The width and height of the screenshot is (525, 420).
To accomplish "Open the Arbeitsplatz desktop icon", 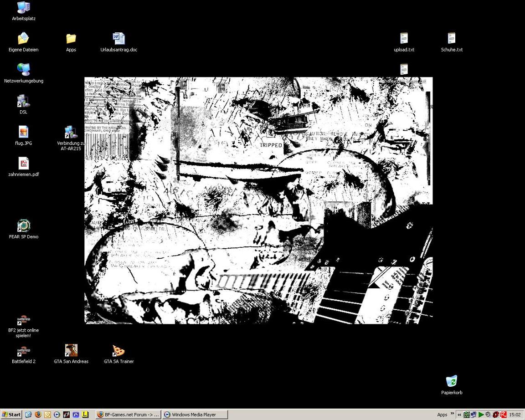I will 23,11.
